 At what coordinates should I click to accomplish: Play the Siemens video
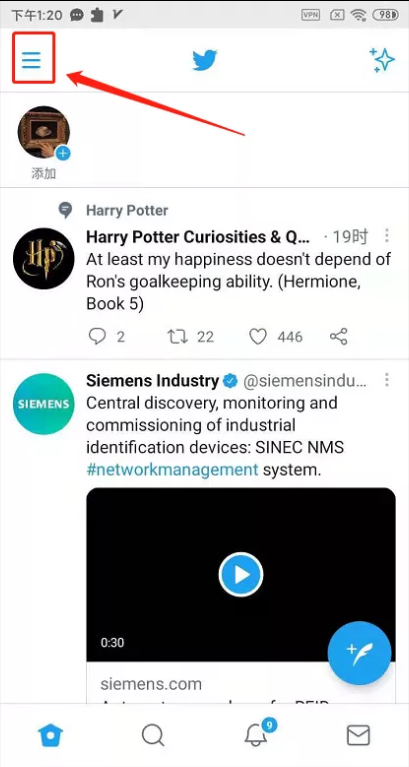[241, 575]
